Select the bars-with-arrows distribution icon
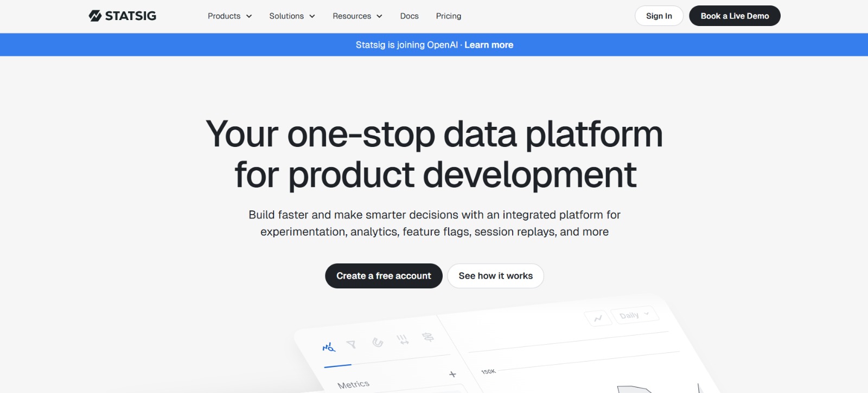This screenshot has height=393, width=868. coord(403,340)
